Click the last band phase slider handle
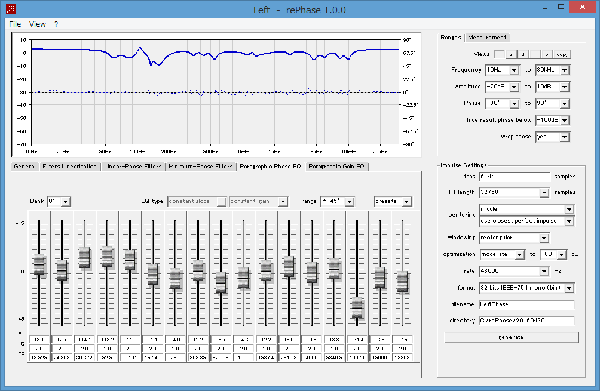This screenshot has height=391, width=600. 402,282
